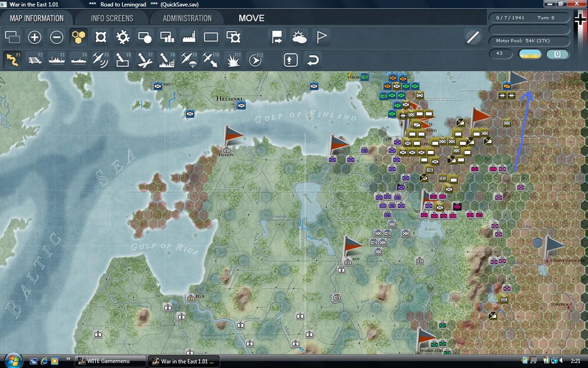Show the weather overlay cloud-sun icon

(x=299, y=37)
